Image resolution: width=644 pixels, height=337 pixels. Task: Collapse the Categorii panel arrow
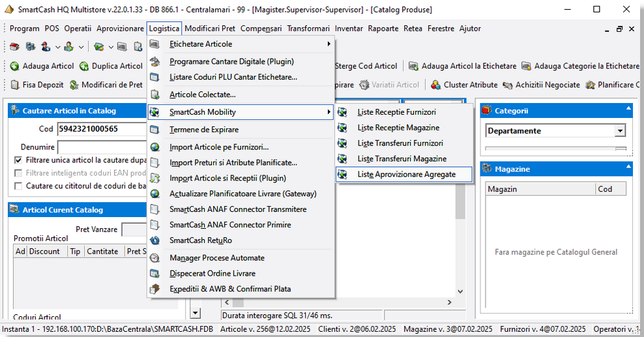(x=628, y=108)
